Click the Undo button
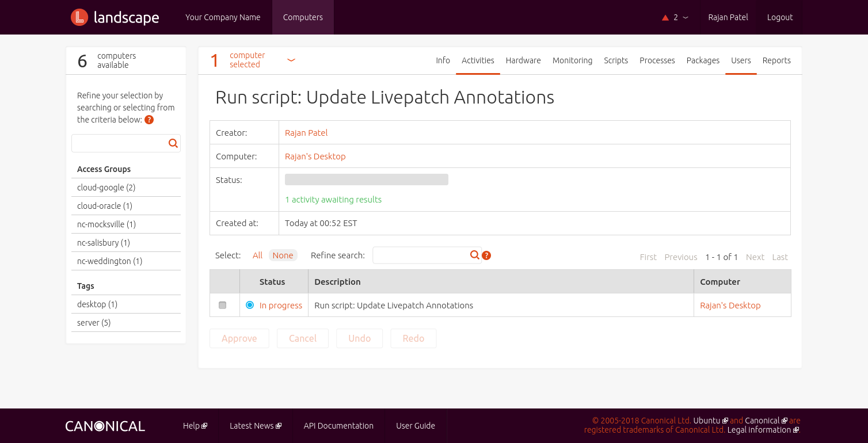Screen dimensions: 868x443 tap(360, 338)
